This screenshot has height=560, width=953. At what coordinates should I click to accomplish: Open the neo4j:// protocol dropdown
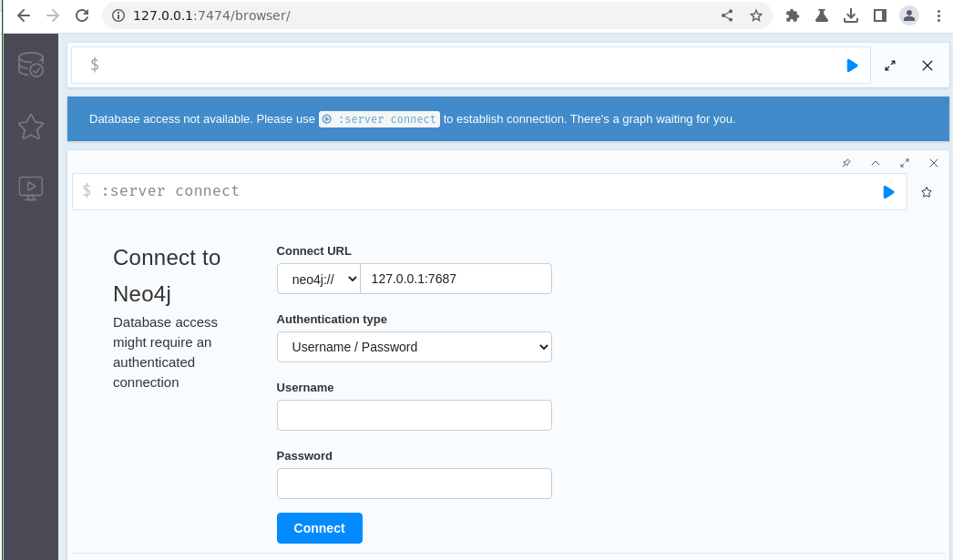tap(319, 279)
